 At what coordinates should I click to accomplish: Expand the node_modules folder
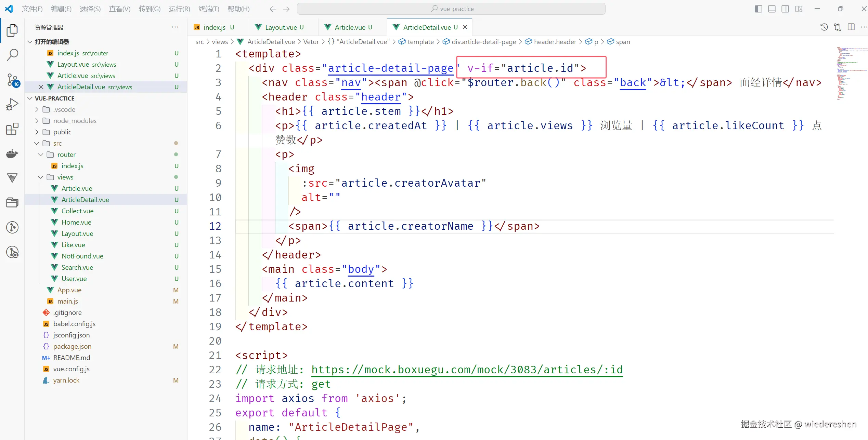[75, 121]
